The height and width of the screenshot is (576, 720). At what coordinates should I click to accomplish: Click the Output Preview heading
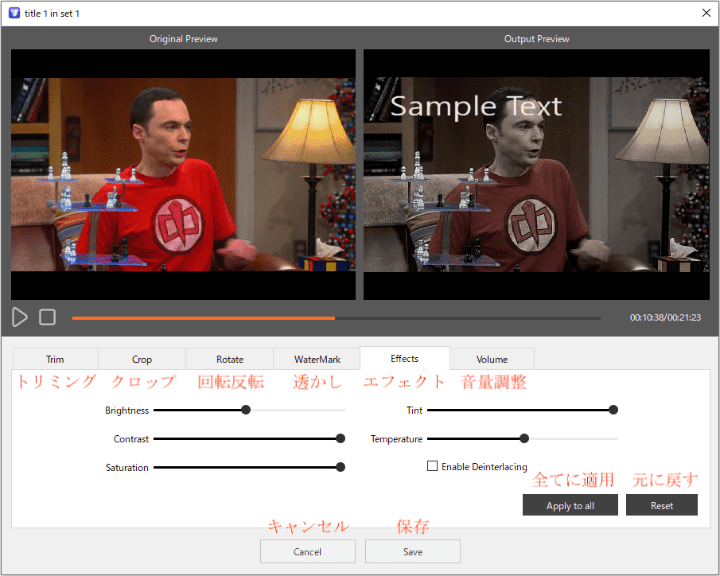click(x=537, y=39)
